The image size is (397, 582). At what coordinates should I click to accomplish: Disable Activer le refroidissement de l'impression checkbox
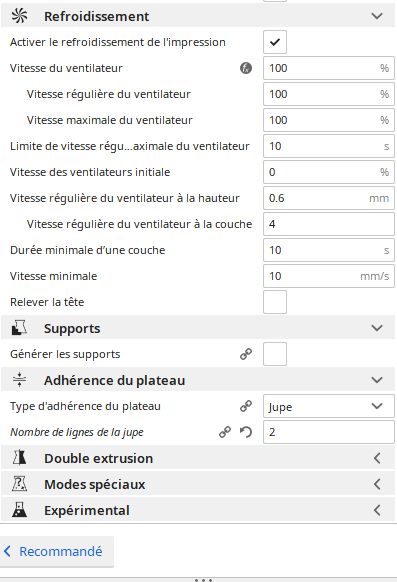[275, 42]
